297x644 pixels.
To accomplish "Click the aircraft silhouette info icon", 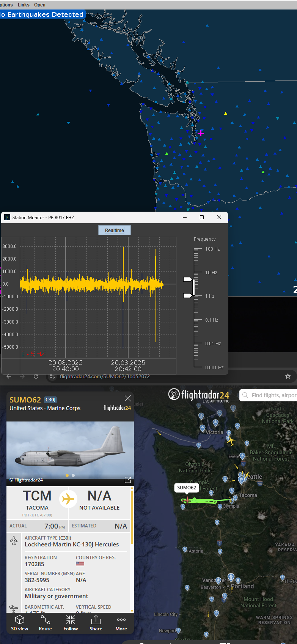I will pos(14,540).
